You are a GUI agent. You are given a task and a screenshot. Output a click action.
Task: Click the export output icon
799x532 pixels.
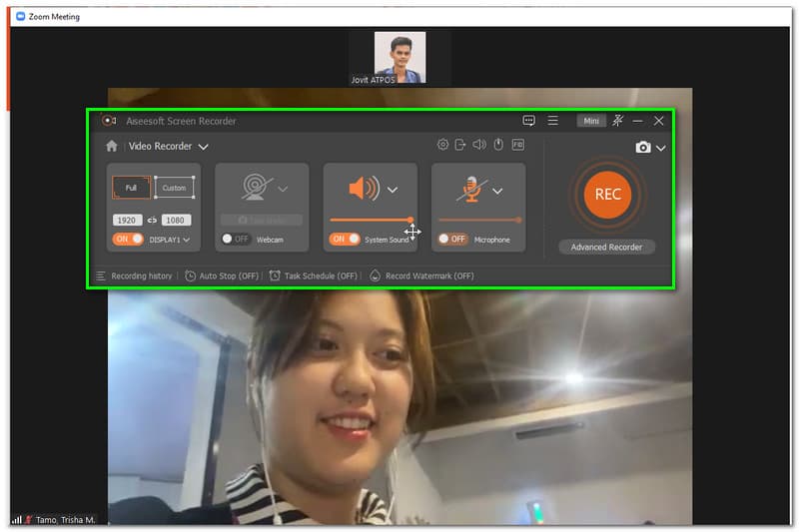pos(460,145)
